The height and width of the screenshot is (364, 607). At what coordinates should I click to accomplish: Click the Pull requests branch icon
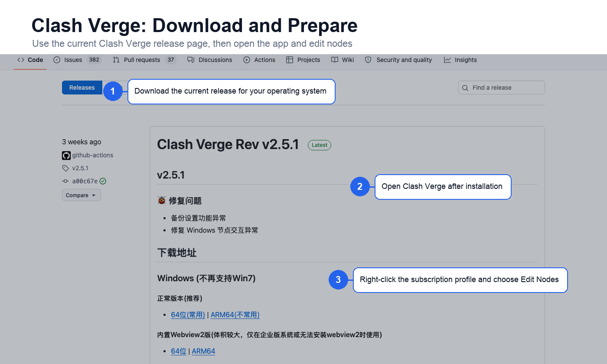116,60
